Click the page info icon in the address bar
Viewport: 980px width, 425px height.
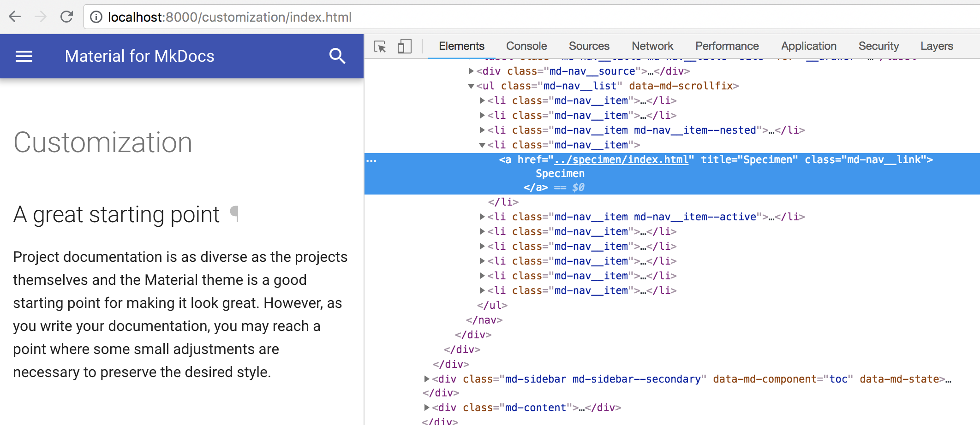(x=96, y=17)
